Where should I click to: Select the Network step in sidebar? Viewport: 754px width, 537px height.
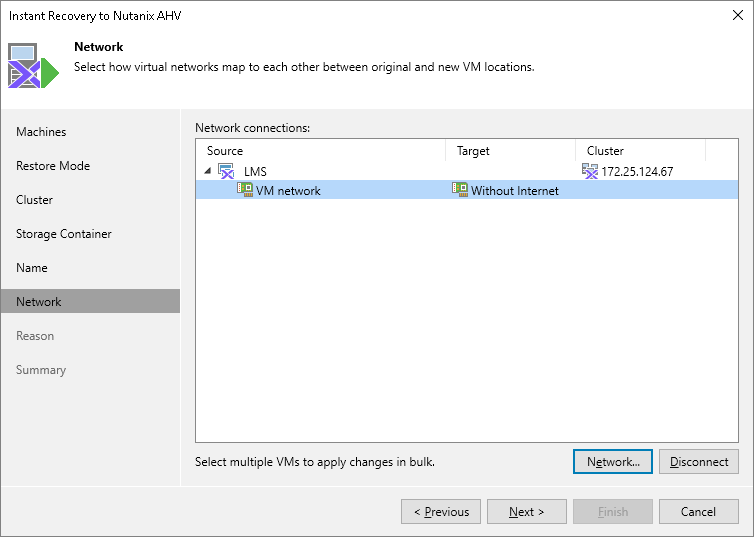click(x=39, y=302)
